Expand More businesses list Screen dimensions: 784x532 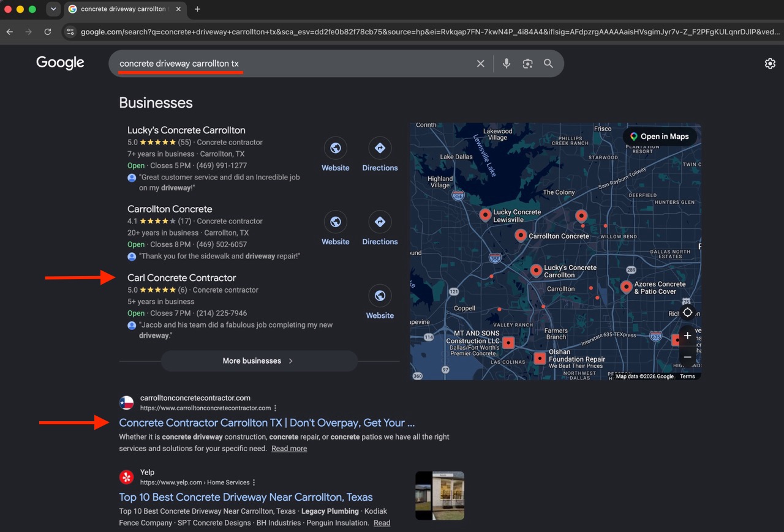[x=259, y=361]
